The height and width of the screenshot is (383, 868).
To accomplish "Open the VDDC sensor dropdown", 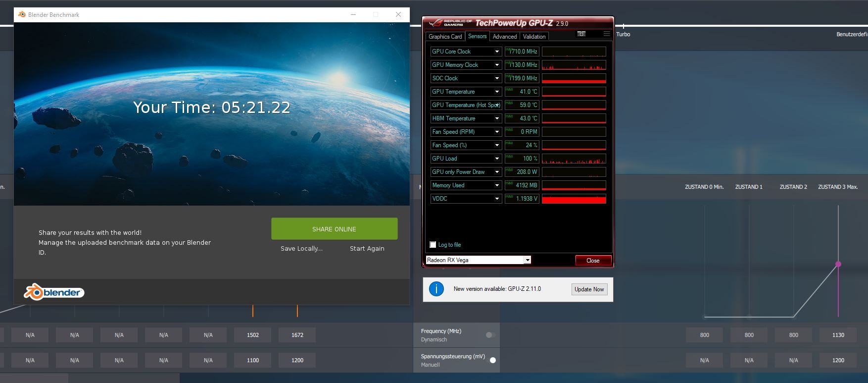I will tap(497, 199).
